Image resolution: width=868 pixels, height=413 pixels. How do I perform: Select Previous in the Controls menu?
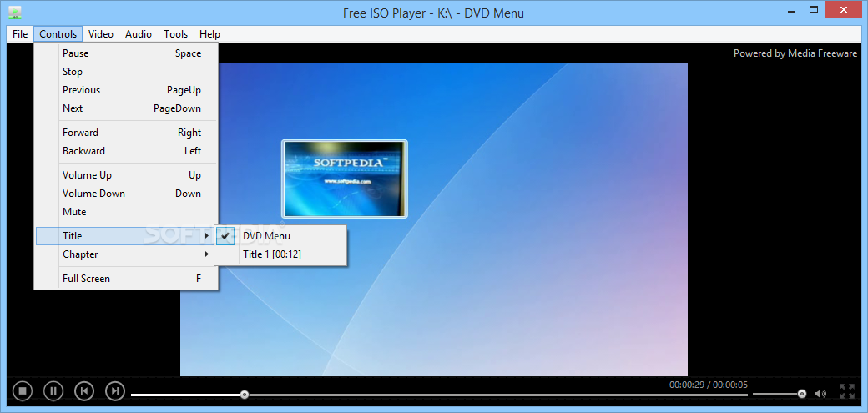point(126,89)
